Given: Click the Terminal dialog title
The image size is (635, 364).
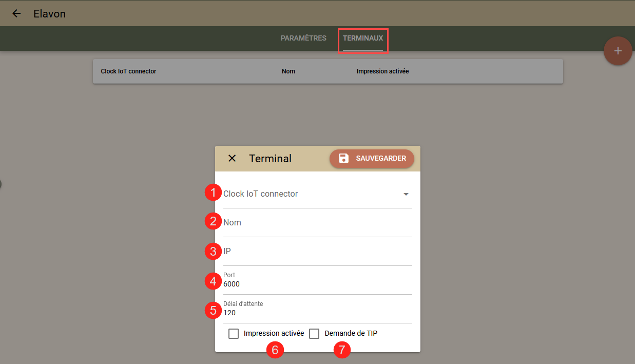Looking at the screenshot, I should (x=271, y=159).
